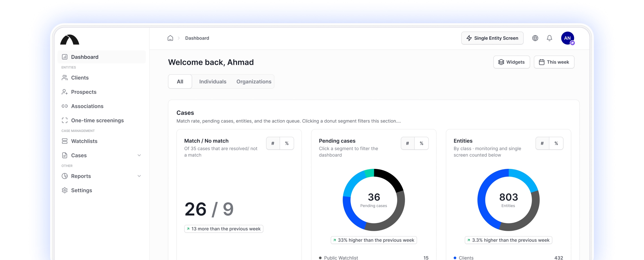Click the Associations link icon

[x=64, y=106]
